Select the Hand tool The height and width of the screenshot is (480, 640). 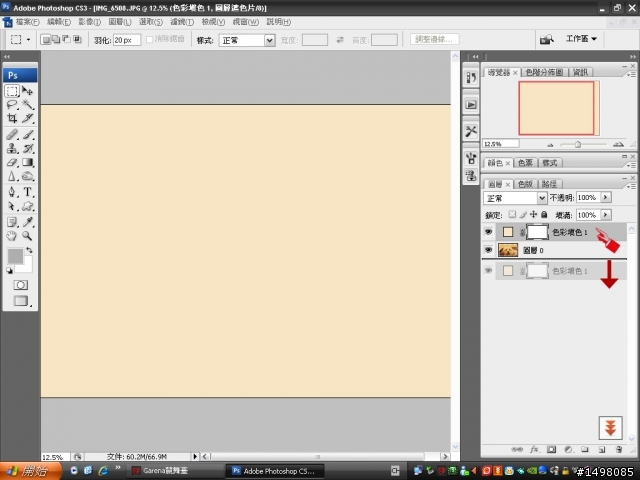pos(12,236)
